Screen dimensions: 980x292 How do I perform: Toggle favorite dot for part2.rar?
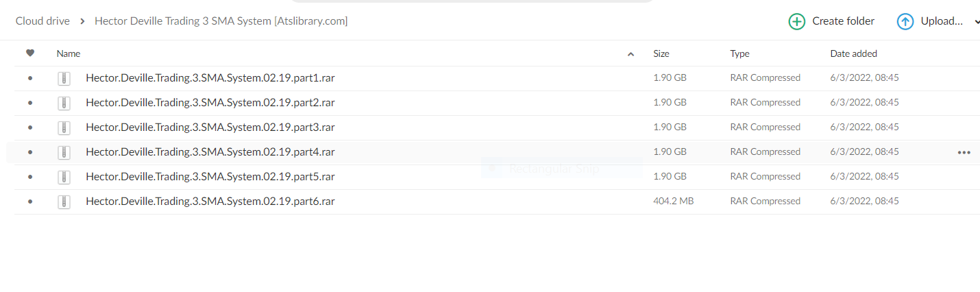[30, 103]
